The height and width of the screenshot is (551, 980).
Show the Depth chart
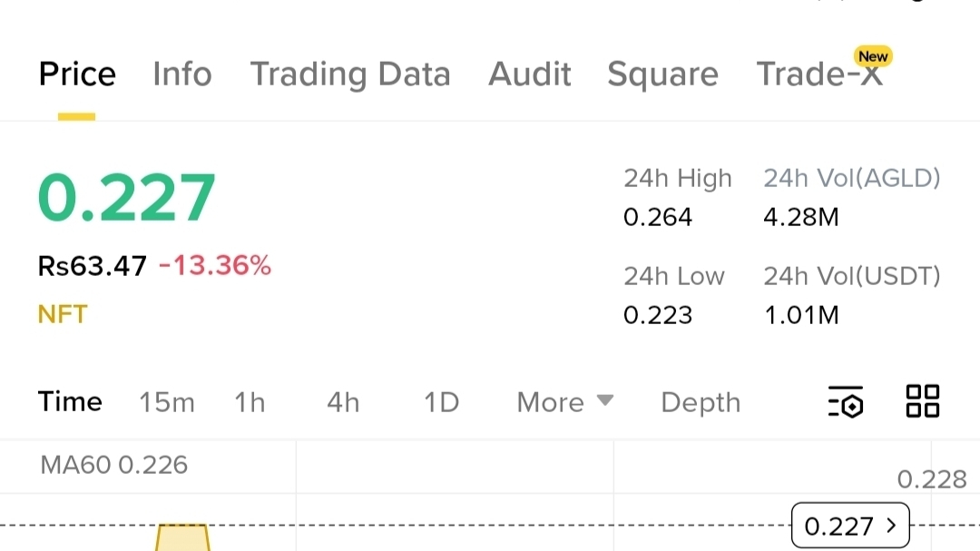tap(701, 402)
